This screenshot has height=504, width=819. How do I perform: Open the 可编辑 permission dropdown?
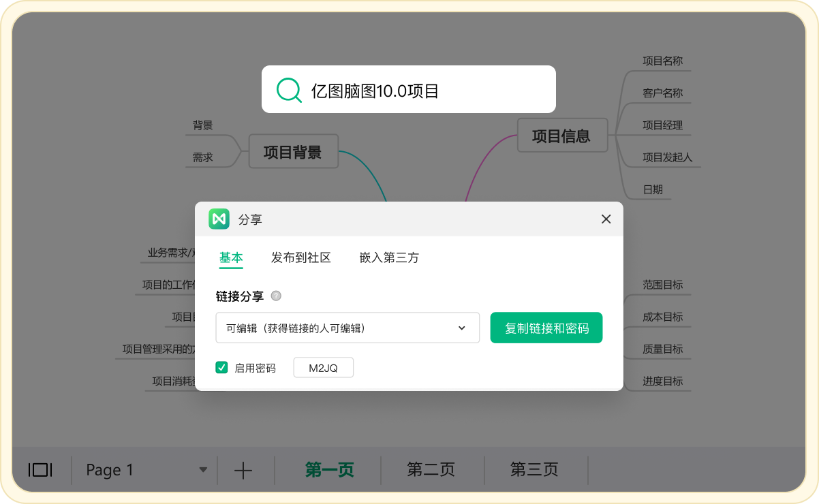pyautogui.click(x=347, y=328)
